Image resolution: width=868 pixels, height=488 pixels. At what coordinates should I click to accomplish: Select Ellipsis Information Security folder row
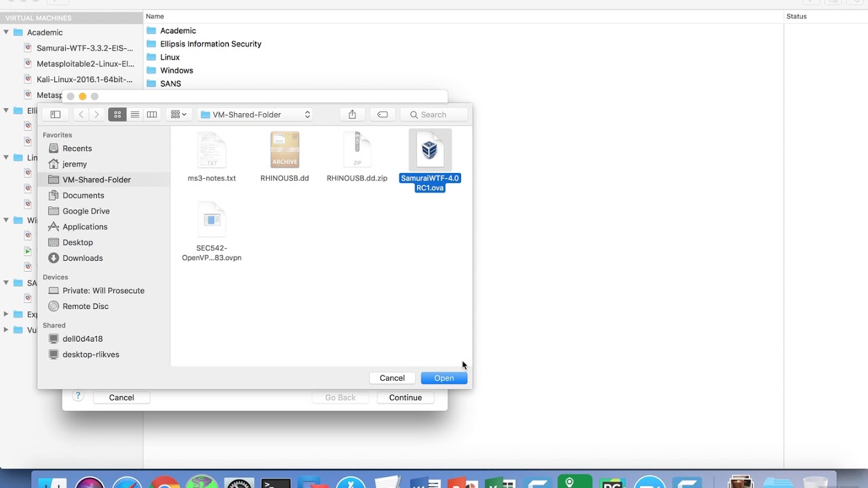(210, 43)
